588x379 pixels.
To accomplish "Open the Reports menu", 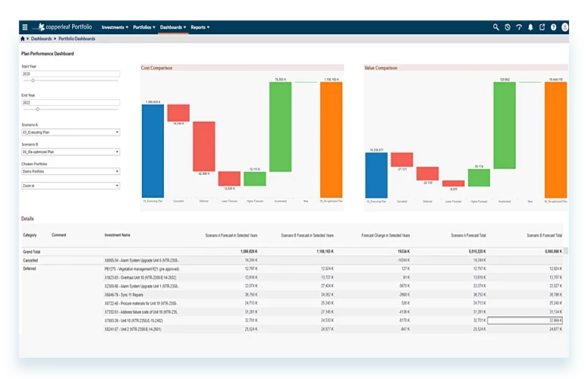I will tap(200, 27).
